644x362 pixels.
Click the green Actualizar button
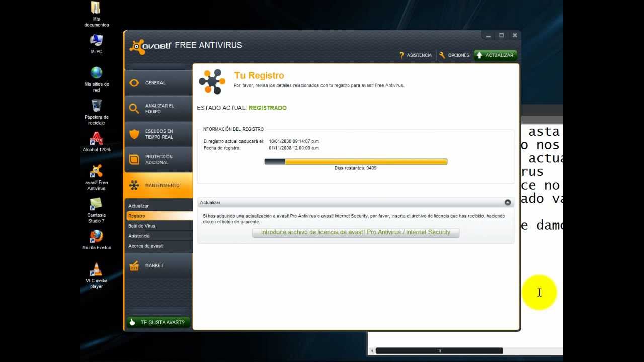[x=495, y=55]
